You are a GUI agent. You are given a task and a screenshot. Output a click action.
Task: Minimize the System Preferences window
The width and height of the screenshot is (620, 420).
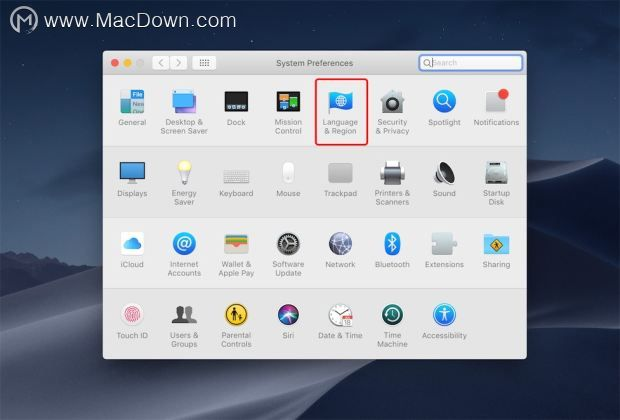[x=128, y=63]
